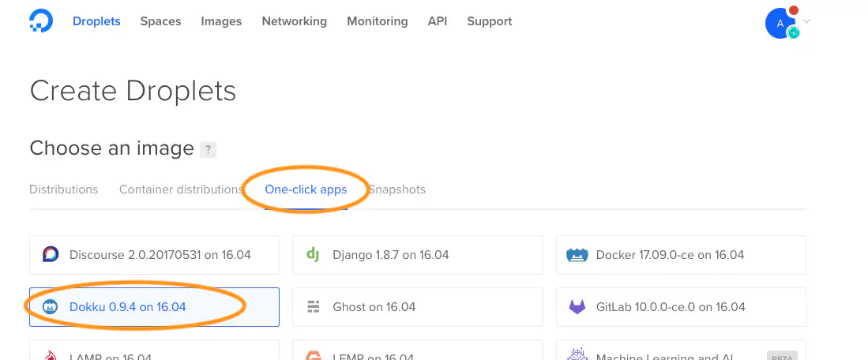The height and width of the screenshot is (360, 868).
Task: Click the GitLab fox icon
Action: (578, 307)
